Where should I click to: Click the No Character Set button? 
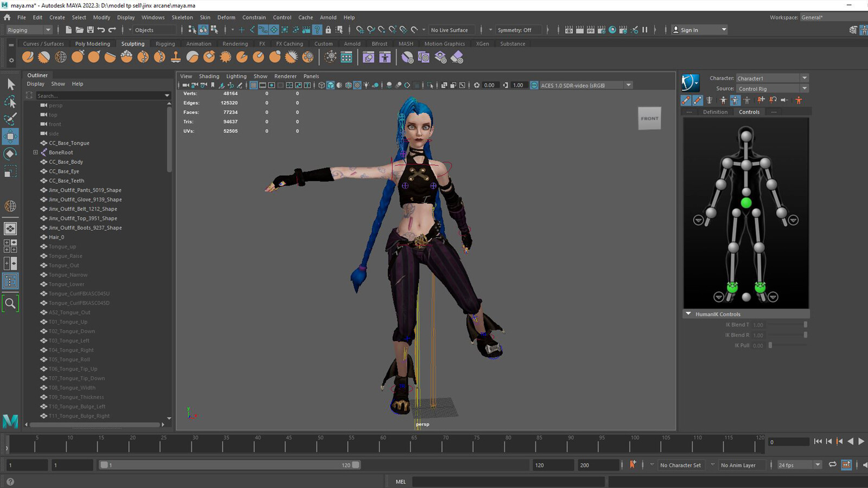[680, 465]
